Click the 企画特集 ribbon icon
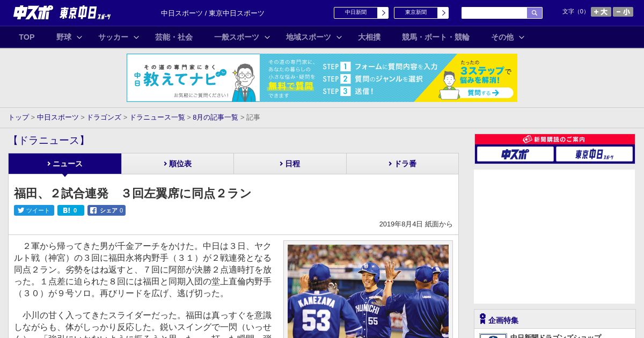Viewport: 644px width, 338px height. click(x=482, y=319)
